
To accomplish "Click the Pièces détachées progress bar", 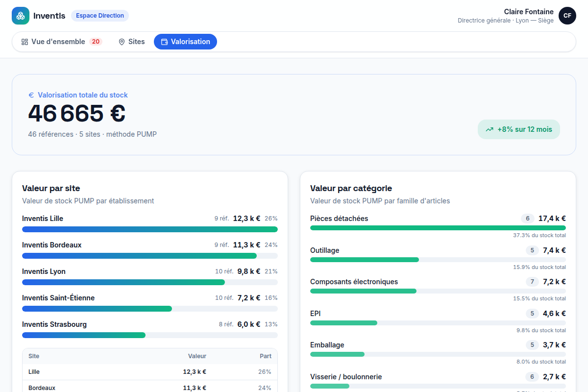I will (438, 228).
